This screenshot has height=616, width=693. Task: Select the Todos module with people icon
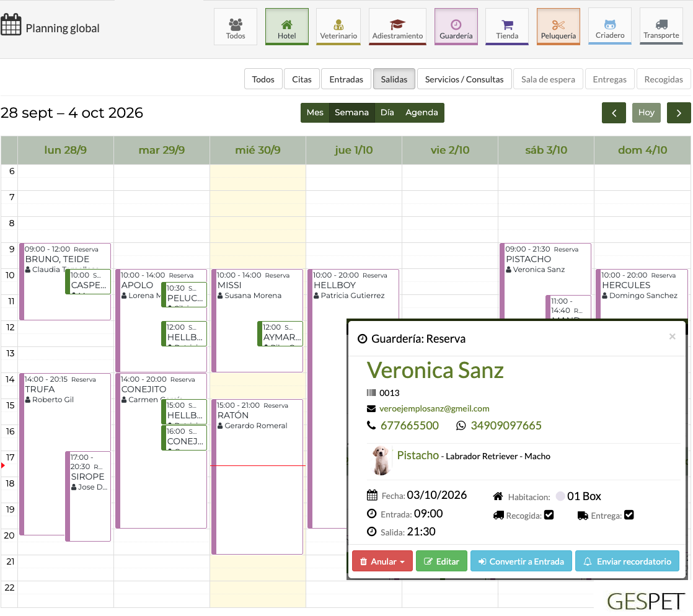235,27
